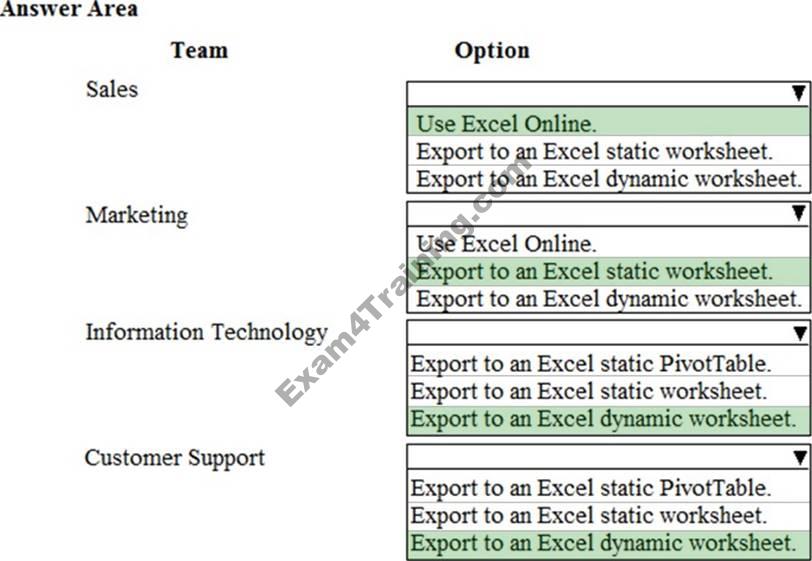Click the 'Team' column header
This screenshot has height=561, width=812.
coord(199,50)
